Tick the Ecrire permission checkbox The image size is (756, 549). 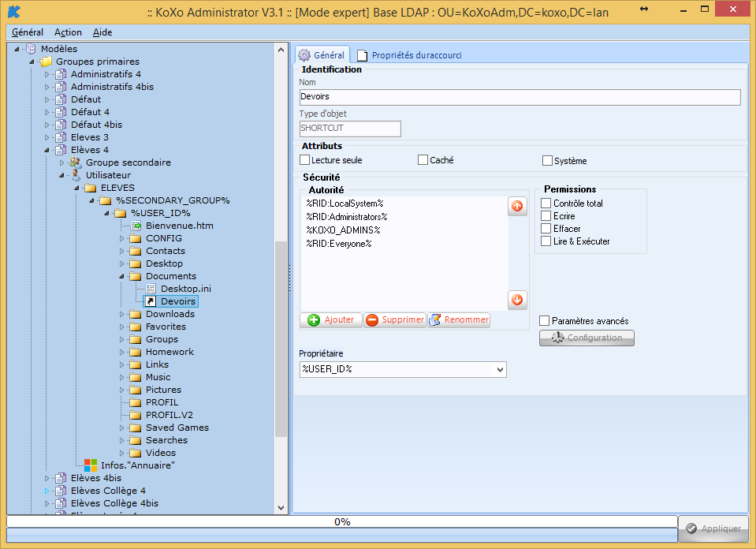(x=546, y=215)
